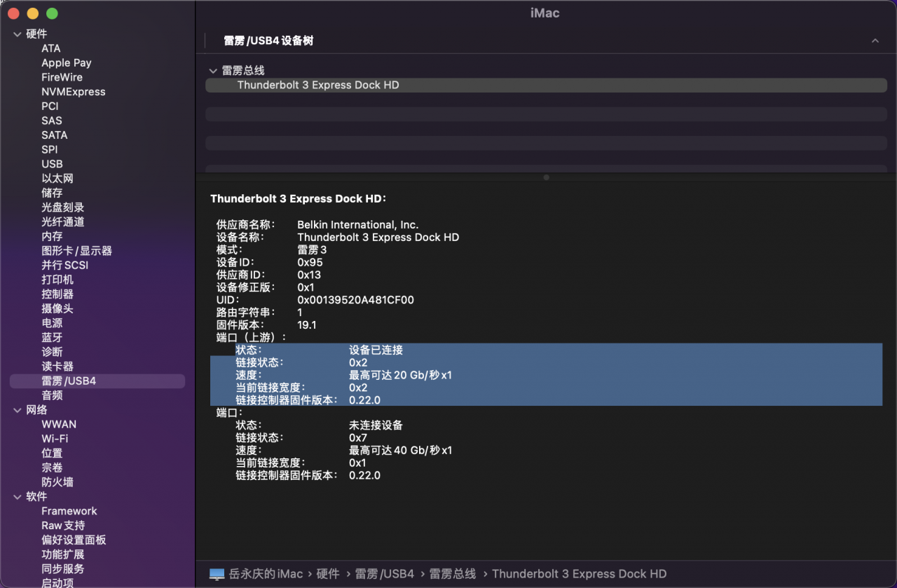Select 蓝牙 in the sidebar
897x588 pixels.
pyautogui.click(x=52, y=337)
